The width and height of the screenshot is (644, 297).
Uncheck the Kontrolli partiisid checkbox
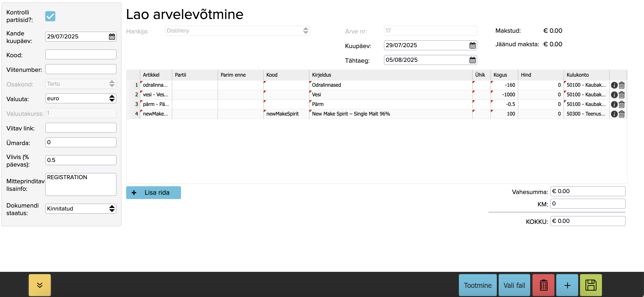50,16
